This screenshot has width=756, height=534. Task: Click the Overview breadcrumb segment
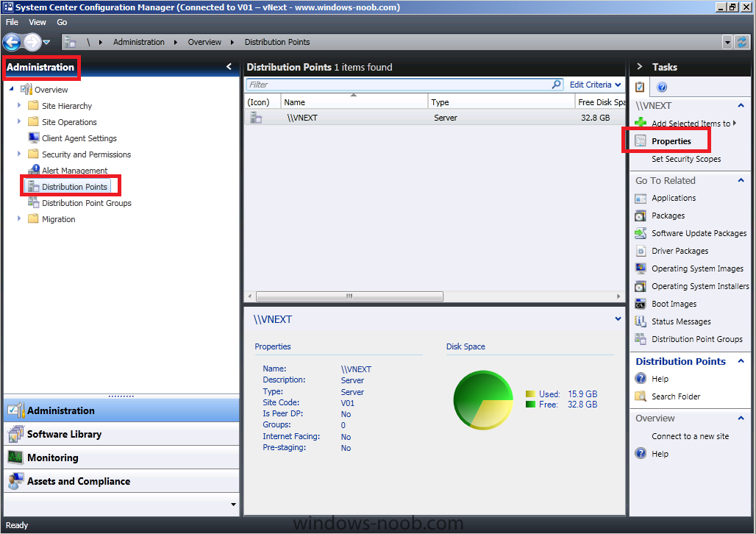pyautogui.click(x=204, y=42)
